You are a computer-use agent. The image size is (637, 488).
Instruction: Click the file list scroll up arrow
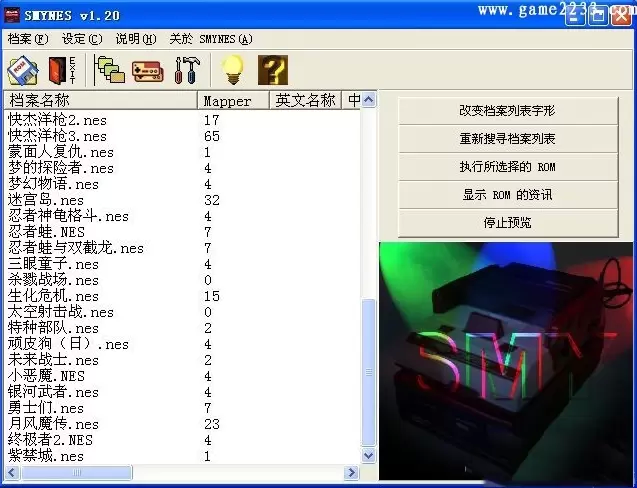coord(369,101)
